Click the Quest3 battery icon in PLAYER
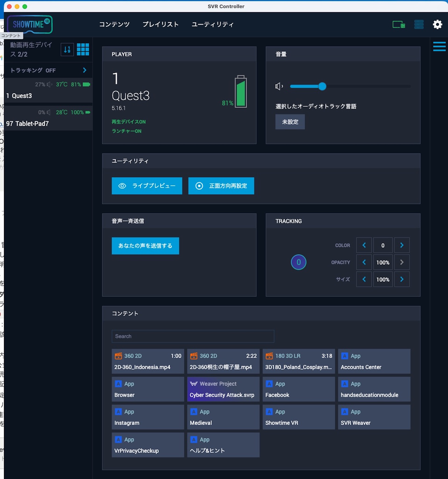This screenshot has width=448, height=479. 241,91
